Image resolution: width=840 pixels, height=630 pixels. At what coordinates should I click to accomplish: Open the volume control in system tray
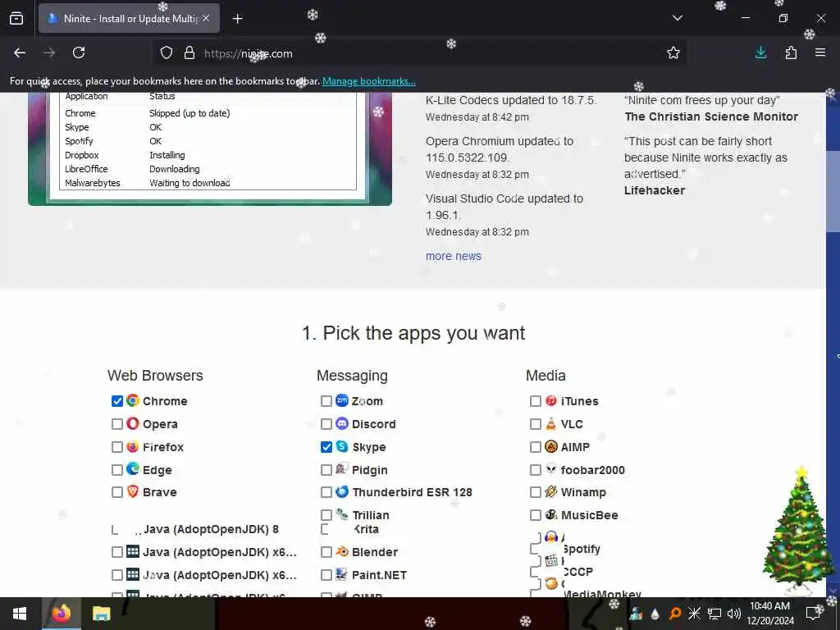coord(734,614)
